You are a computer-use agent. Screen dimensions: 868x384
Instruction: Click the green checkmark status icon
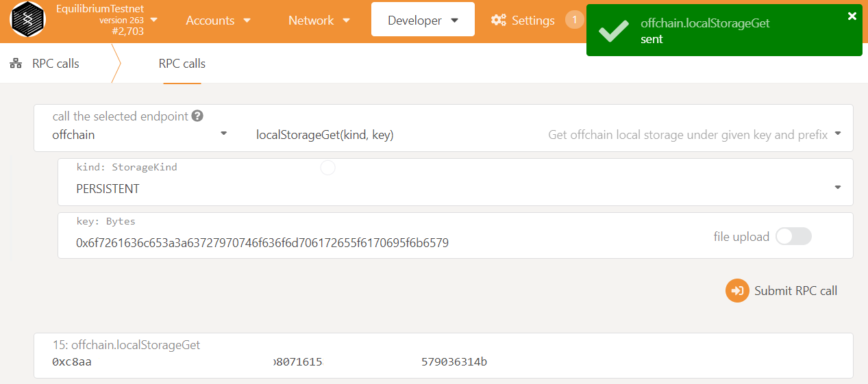[x=613, y=31]
